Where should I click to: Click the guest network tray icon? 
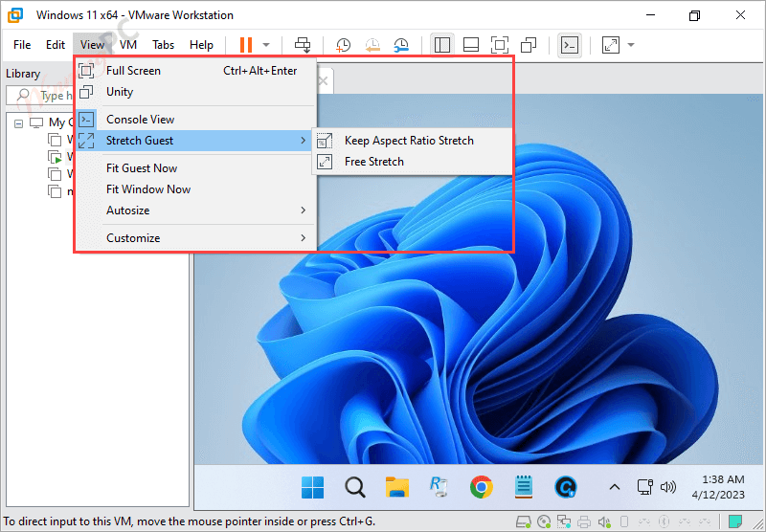[644, 487]
